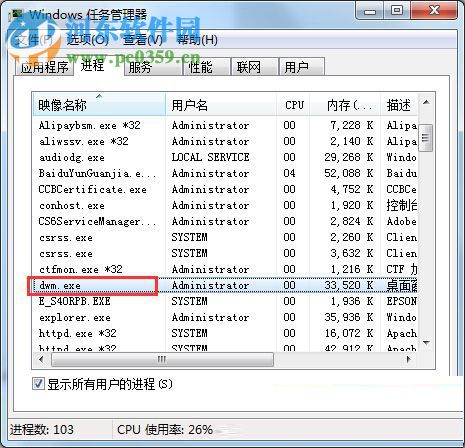Sort by 映像名称 column header
Viewport: 465px width, 448px height.
99,105
